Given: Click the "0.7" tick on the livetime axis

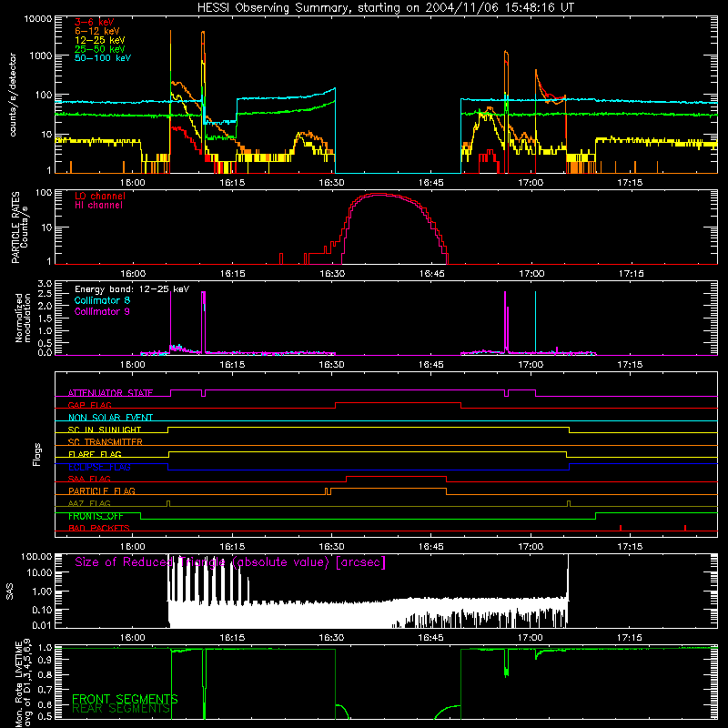Looking at the screenshot, I should coord(45,690).
